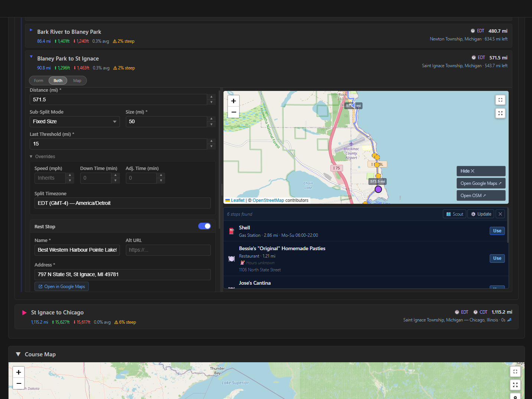
Task: Use Shell as the rest stop
Action: [x=497, y=231]
